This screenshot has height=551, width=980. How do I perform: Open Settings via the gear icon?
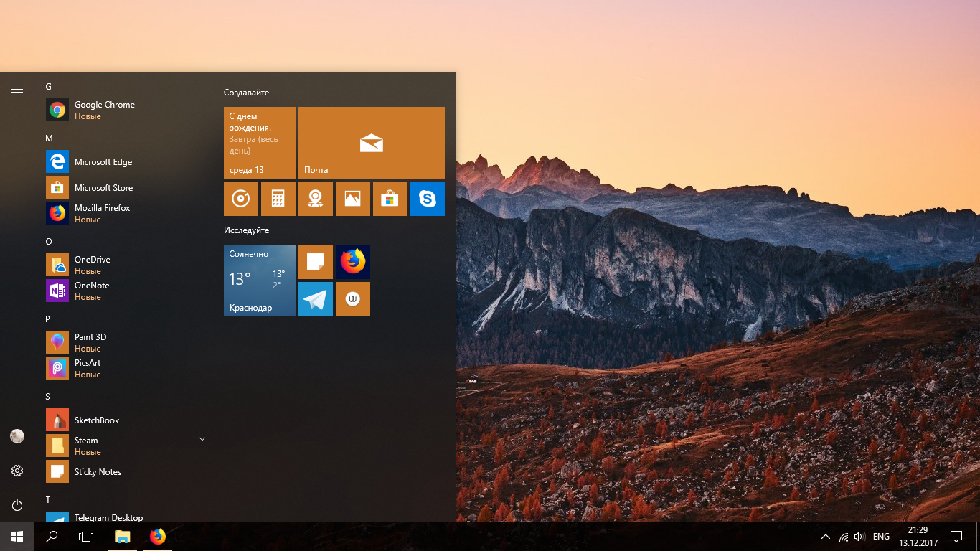[17, 471]
